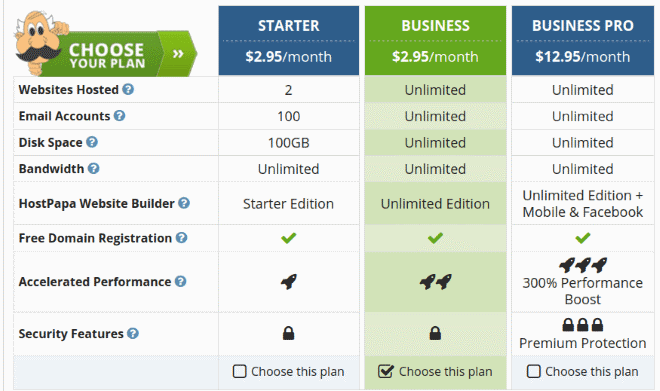Check the Starter 'Choose this plan' checkbox

(x=240, y=371)
